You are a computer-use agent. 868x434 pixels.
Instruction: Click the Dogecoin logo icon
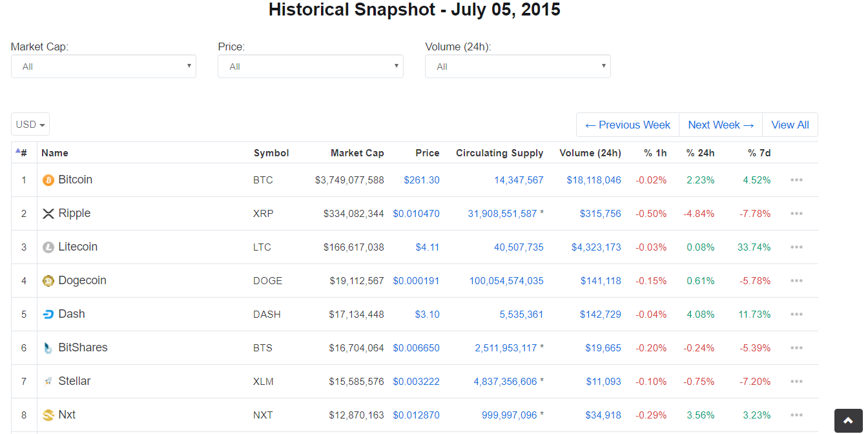(48, 281)
